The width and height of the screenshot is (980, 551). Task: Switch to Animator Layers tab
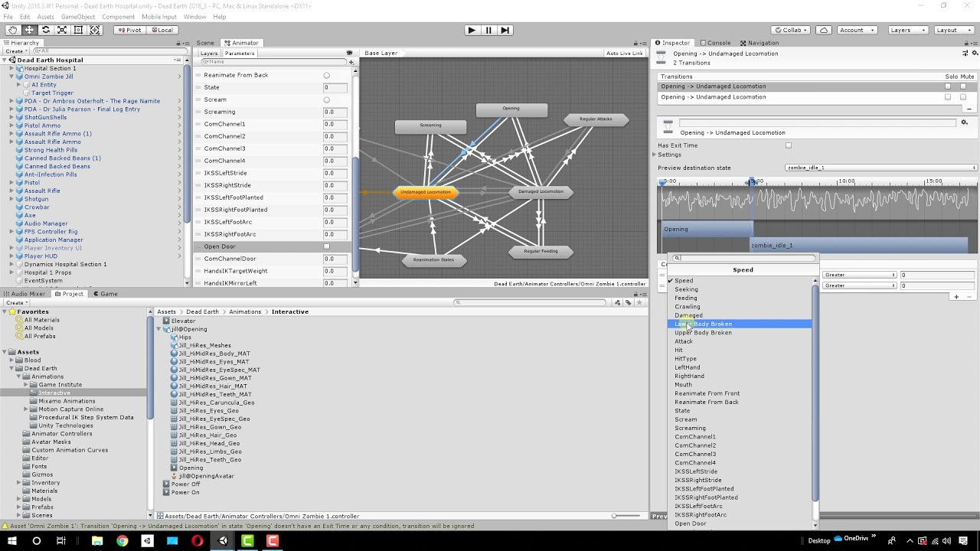click(209, 54)
